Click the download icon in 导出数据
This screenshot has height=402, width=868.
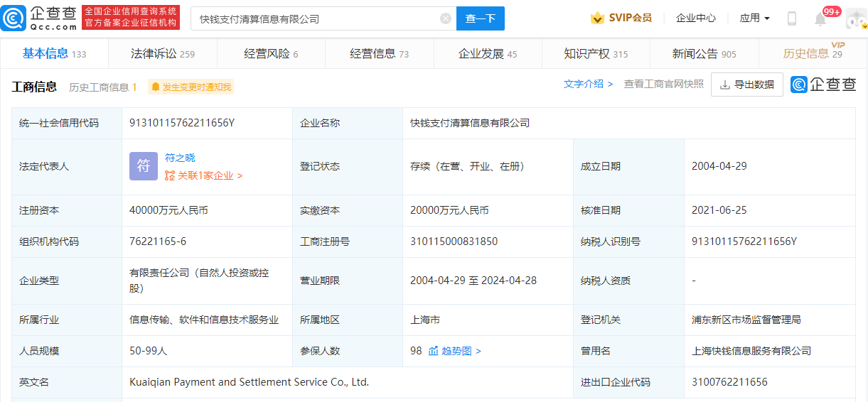coord(725,85)
